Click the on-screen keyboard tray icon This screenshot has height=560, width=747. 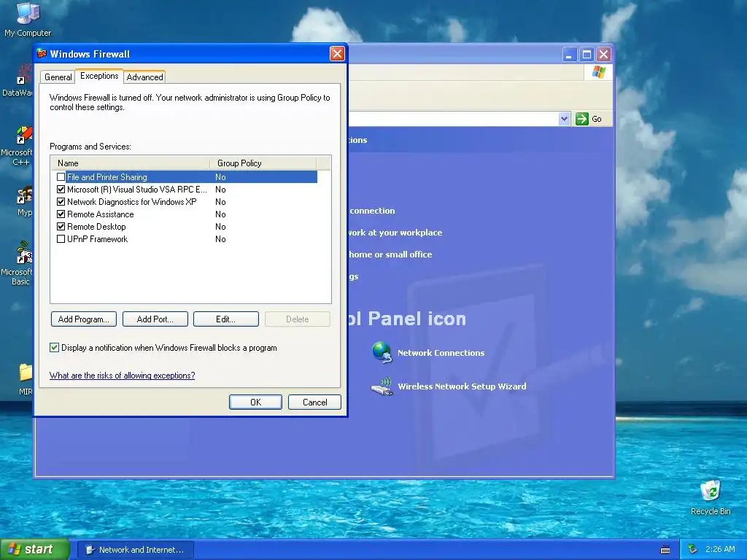point(665,550)
